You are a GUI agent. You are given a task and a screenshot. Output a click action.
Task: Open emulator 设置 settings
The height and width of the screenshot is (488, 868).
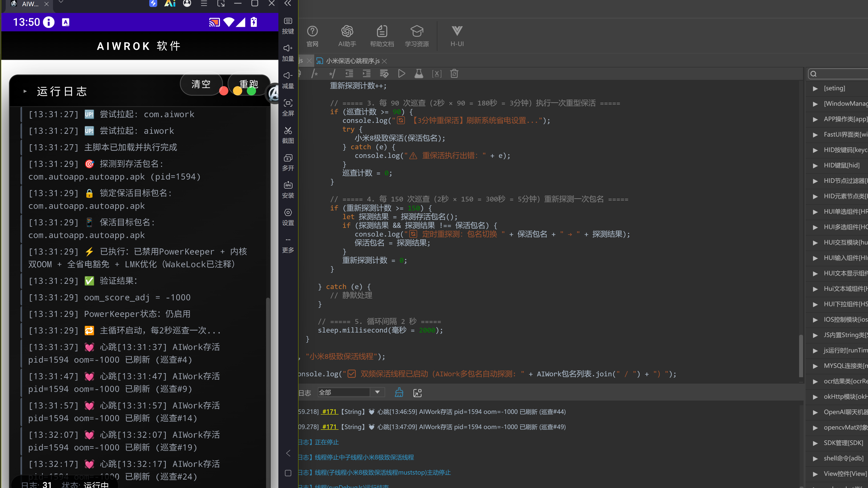point(288,217)
